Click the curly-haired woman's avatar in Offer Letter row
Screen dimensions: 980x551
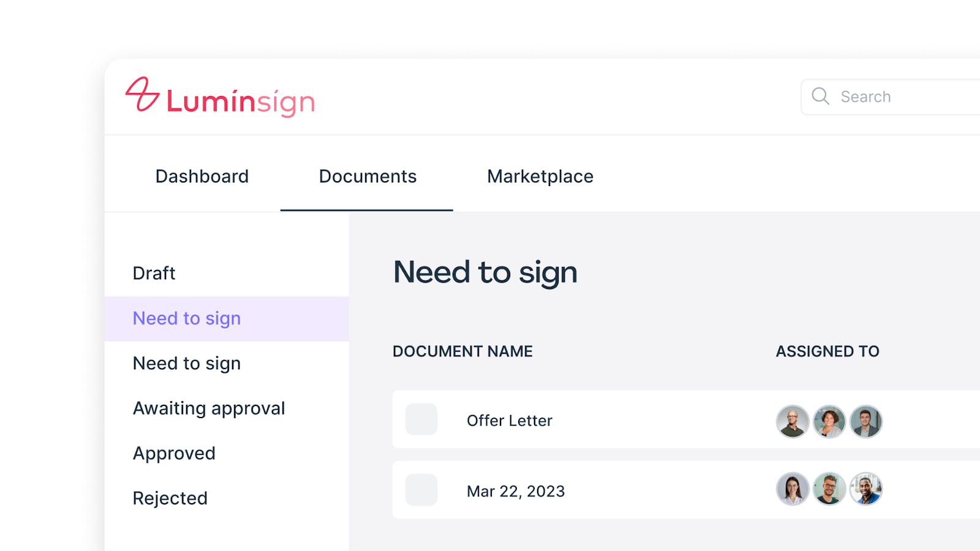tap(829, 421)
